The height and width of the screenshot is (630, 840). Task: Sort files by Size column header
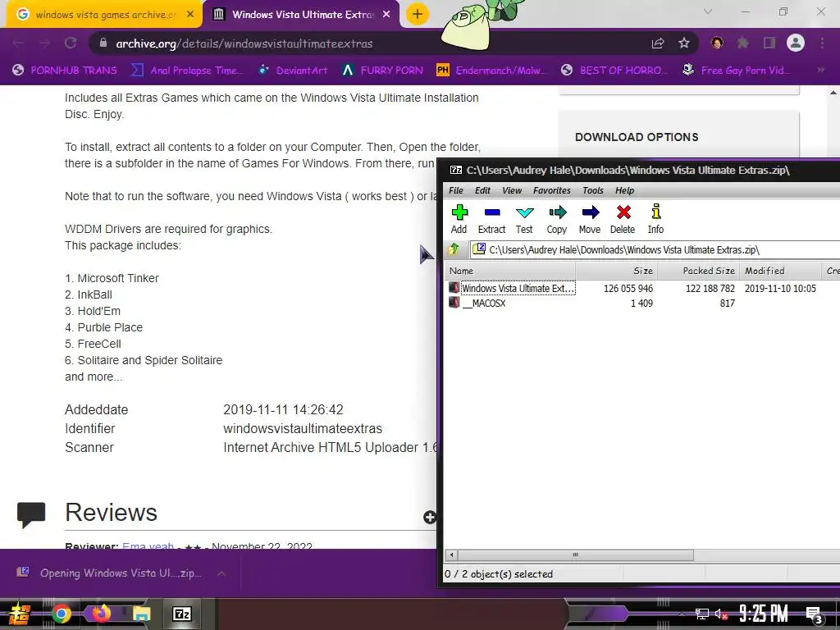click(617, 271)
